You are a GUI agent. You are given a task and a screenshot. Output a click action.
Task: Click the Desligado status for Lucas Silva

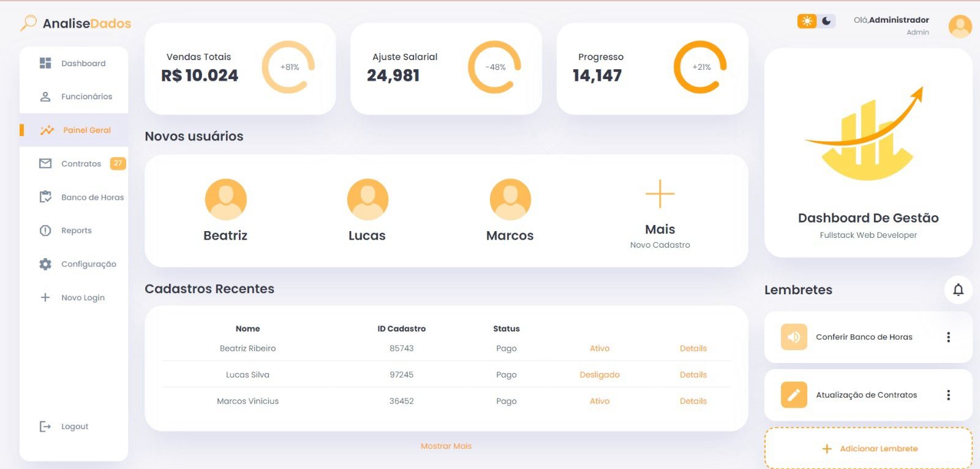point(600,375)
